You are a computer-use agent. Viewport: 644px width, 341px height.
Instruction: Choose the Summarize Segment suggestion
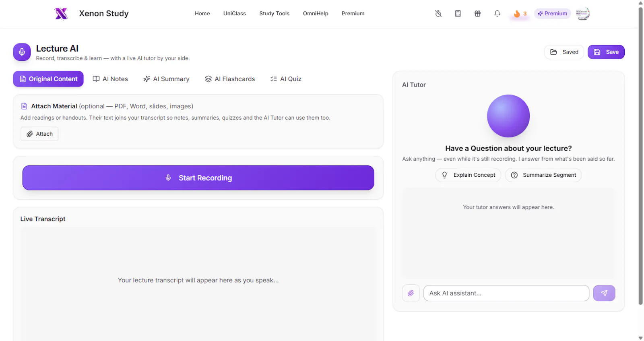click(543, 175)
